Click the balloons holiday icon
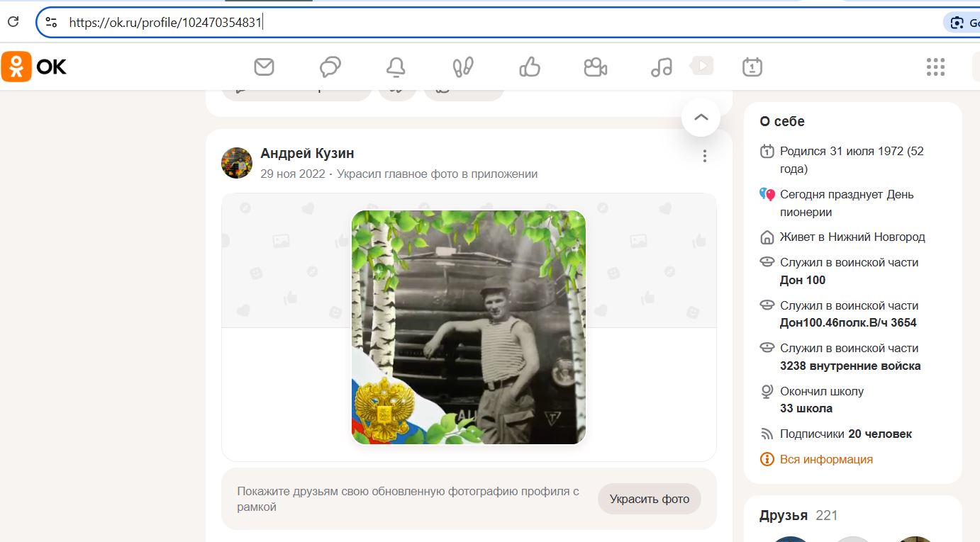980x542 pixels. point(767,194)
